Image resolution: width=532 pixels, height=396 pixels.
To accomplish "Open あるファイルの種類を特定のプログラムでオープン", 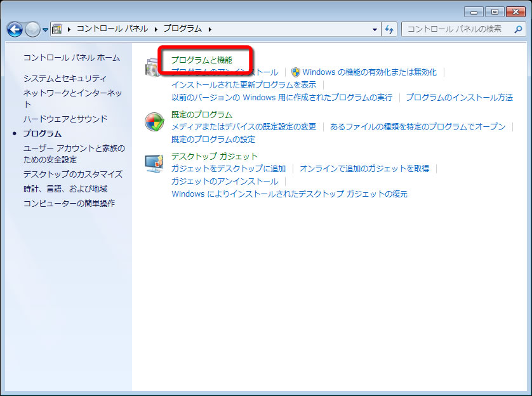I will (418, 127).
